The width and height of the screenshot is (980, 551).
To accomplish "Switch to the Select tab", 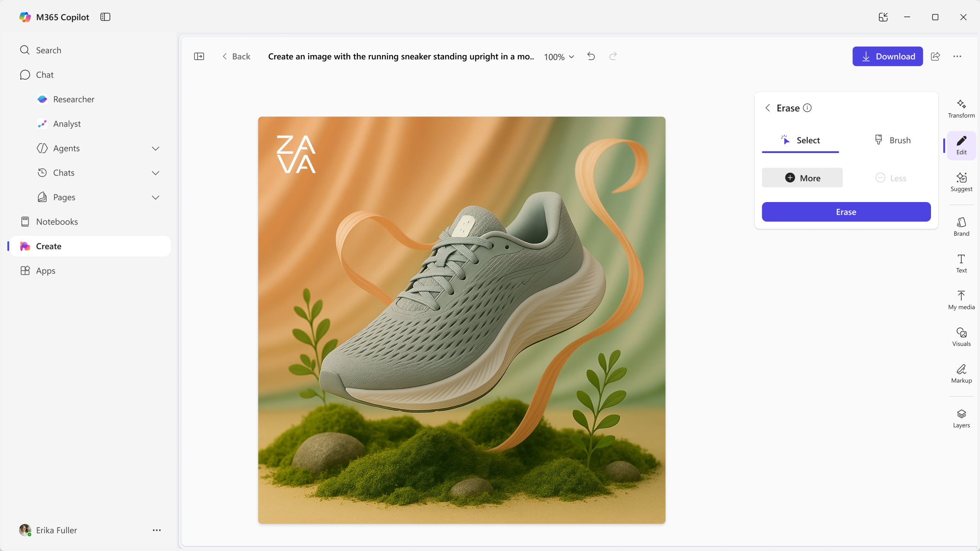I will point(800,140).
